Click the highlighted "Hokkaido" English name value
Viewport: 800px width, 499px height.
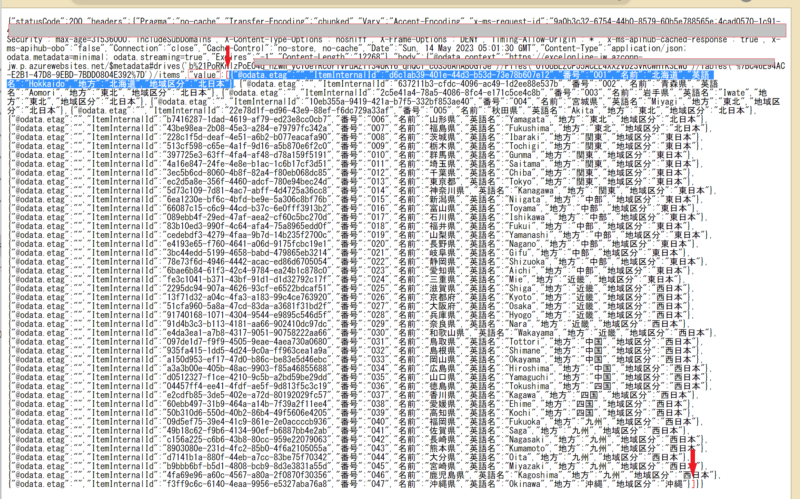[38, 85]
